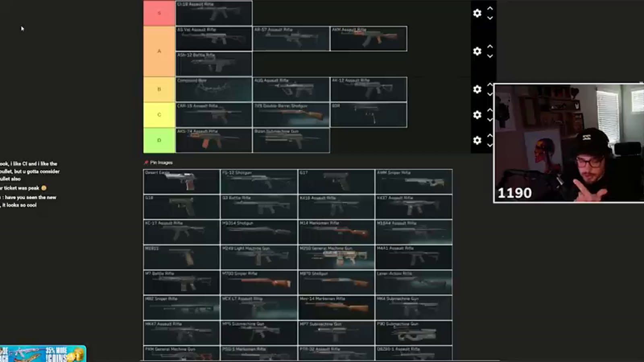
Task: Select the CAR-15 Assault Rifle card
Action: [214, 115]
